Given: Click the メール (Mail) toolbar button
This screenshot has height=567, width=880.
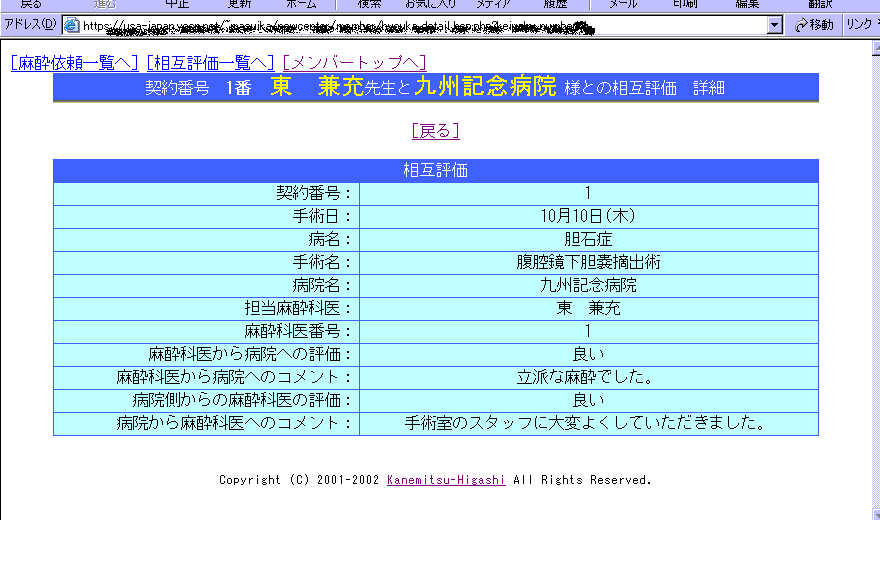Looking at the screenshot, I should click(x=622, y=4).
